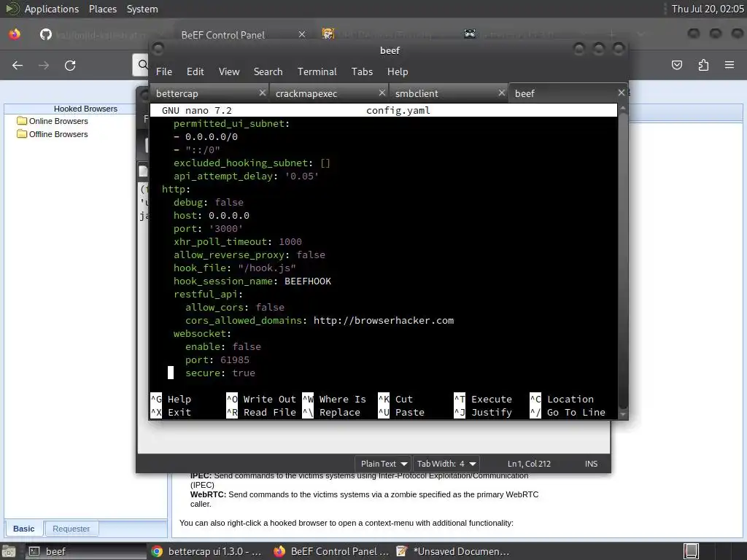
Task: Click the GitHub tab icon in Firefox
Action: [x=46, y=34]
